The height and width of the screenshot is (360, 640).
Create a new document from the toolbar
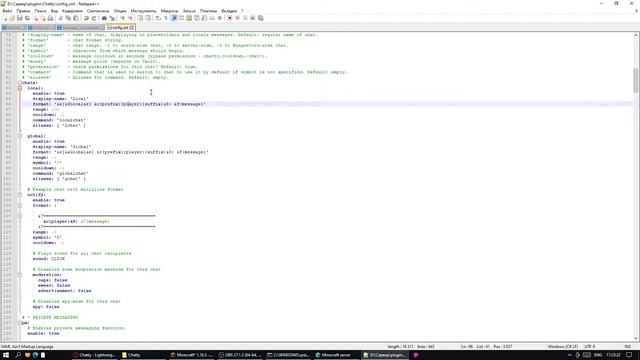[x=4, y=18]
